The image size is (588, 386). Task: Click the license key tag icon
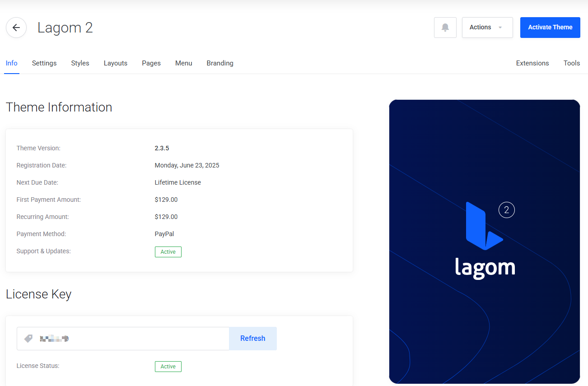coord(28,338)
